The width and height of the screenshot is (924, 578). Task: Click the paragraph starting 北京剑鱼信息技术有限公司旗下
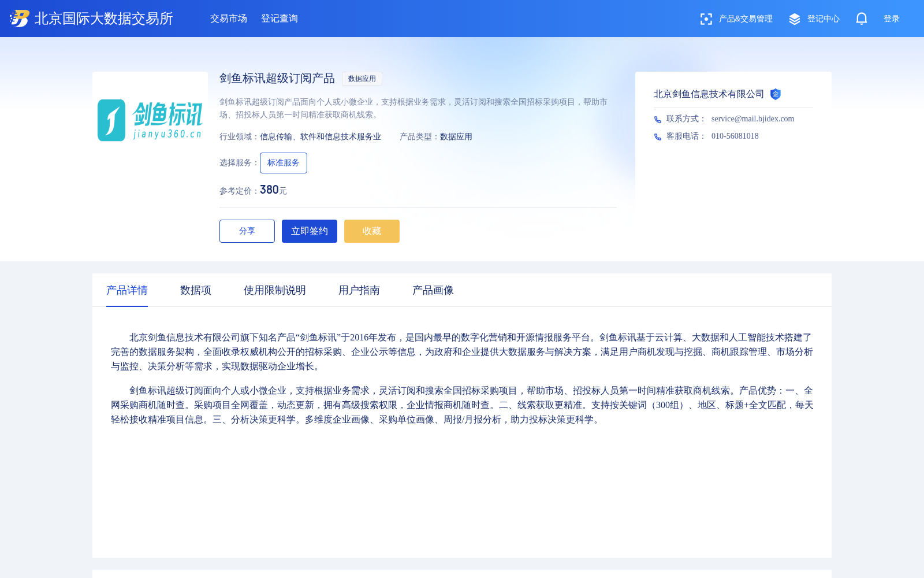click(x=462, y=352)
